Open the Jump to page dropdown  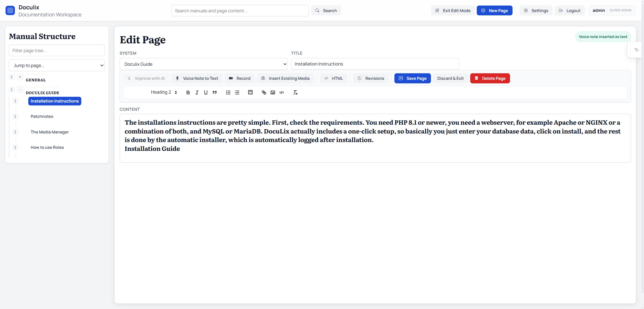click(x=57, y=65)
